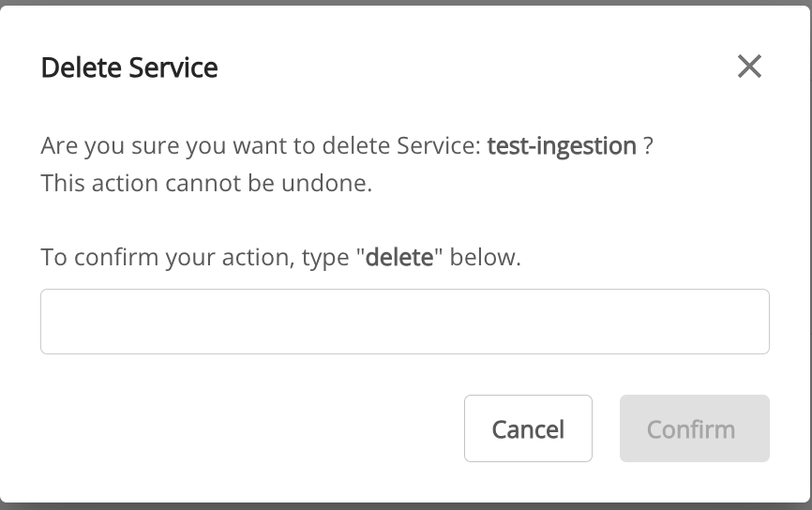Cancel the service deletion

[x=528, y=428]
